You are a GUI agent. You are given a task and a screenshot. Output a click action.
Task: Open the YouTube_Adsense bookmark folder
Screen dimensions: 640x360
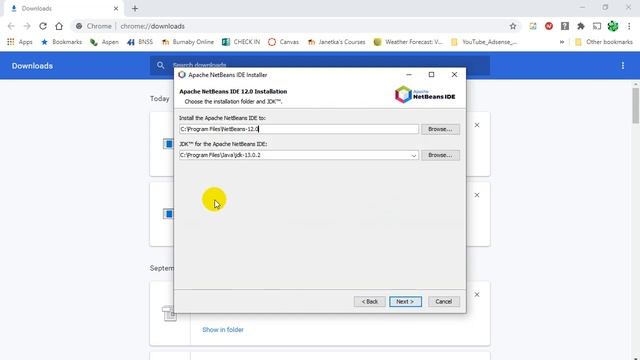pyautogui.click(x=484, y=42)
